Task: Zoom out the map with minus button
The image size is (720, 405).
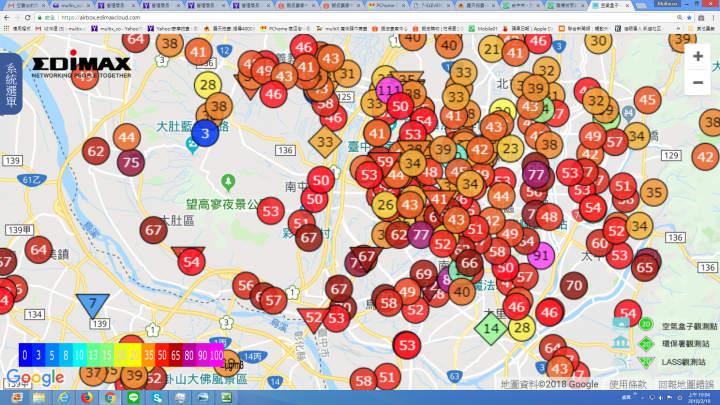Action: click(698, 83)
